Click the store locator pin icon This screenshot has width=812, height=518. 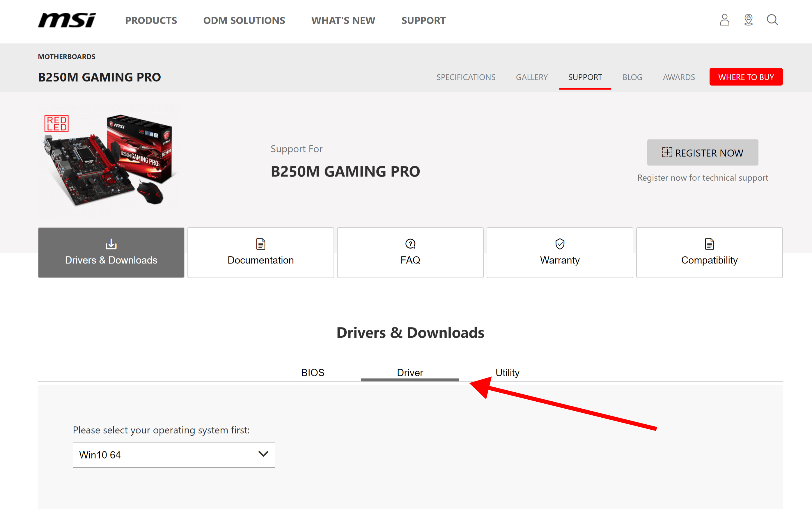click(x=748, y=20)
